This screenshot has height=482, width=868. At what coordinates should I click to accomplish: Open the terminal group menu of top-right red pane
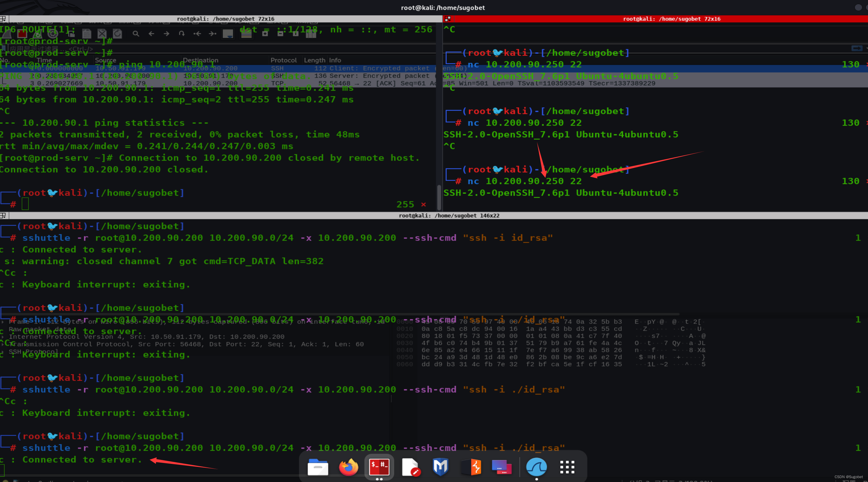click(448, 19)
